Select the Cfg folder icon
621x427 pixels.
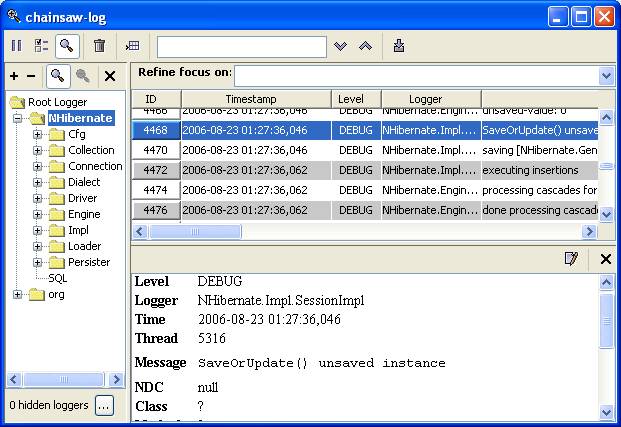(57, 135)
